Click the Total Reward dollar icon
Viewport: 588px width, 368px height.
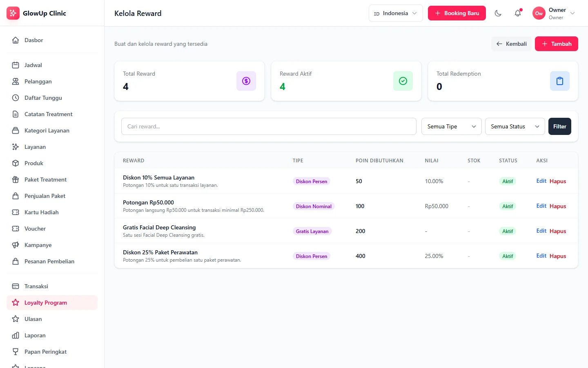(x=246, y=81)
